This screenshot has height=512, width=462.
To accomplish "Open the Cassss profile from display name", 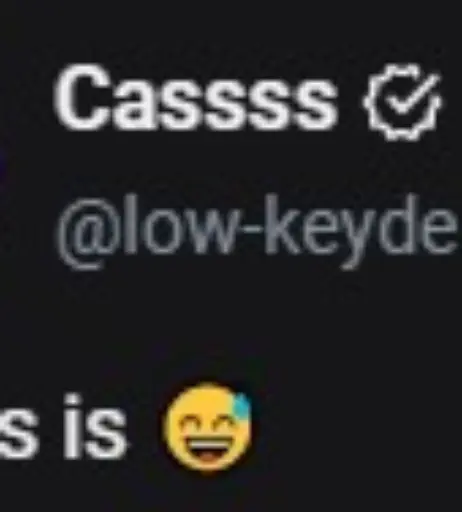I will (x=195, y=97).
